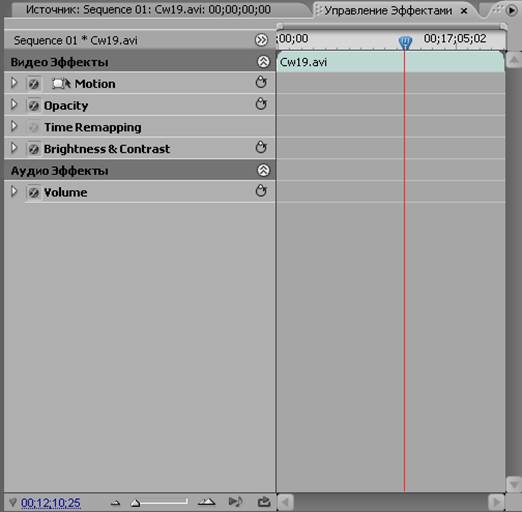Expand the Opacity properties

(14, 104)
